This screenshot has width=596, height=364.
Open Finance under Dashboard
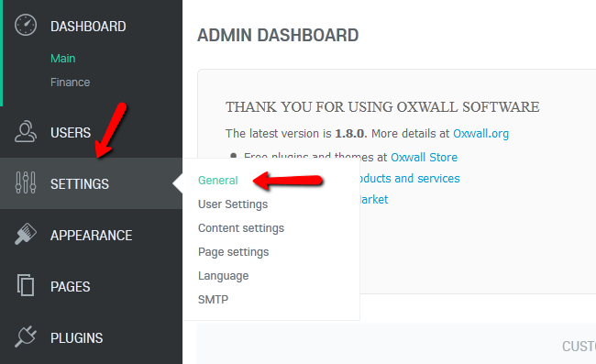71,83
